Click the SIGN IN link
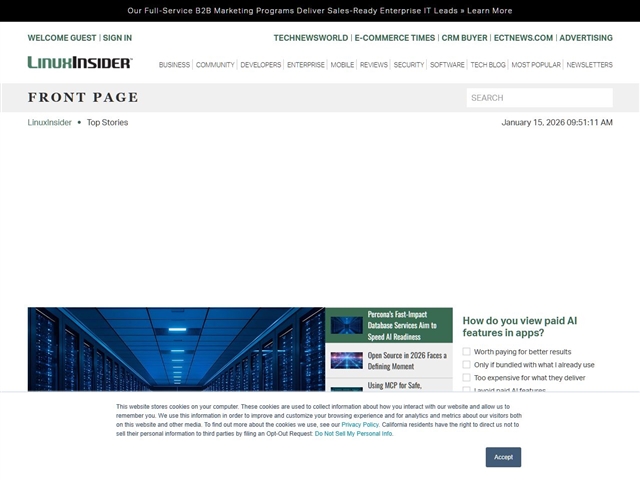640x480 pixels. [x=117, y=38]
